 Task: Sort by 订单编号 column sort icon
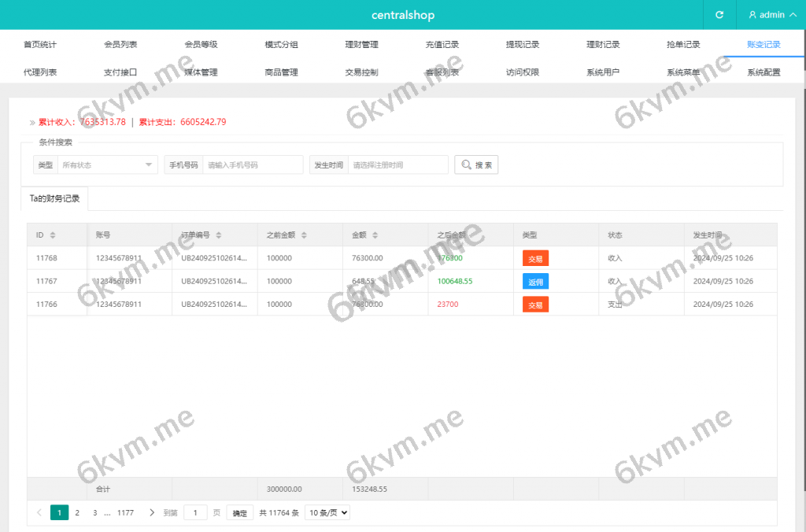pos(219,235)
